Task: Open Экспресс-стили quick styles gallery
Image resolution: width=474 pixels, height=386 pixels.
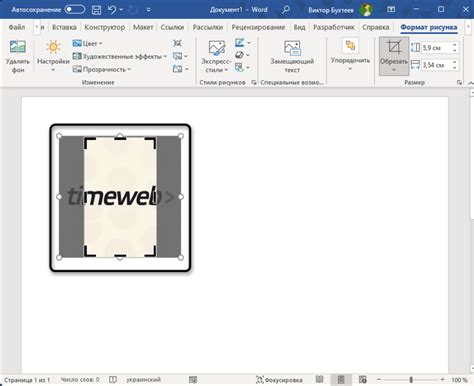Action: pyautogui.click(x=216, y=56)
